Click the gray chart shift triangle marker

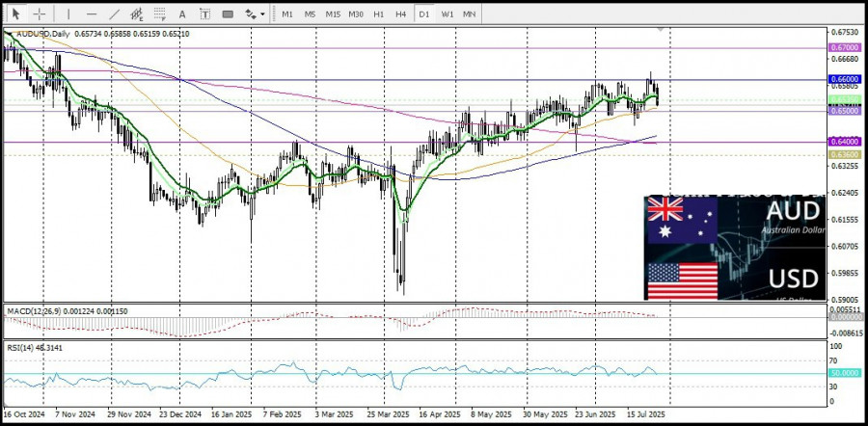click(661, 29)
